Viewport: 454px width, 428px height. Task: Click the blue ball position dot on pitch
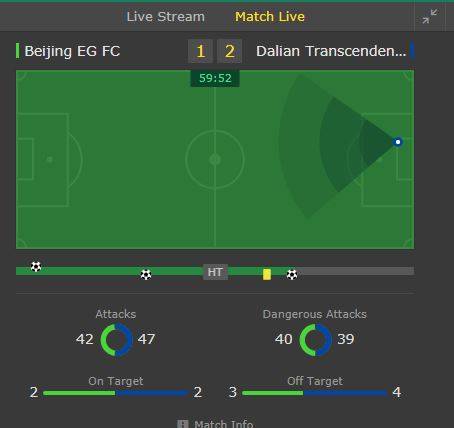click(398, 142)
